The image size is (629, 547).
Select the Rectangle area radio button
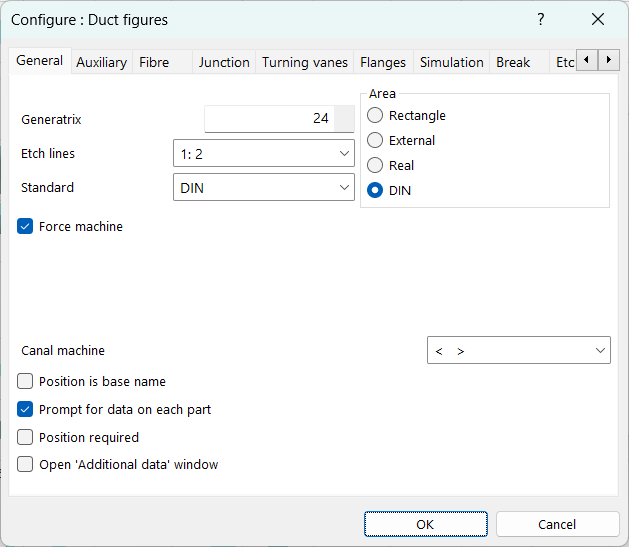click(376, 116)
